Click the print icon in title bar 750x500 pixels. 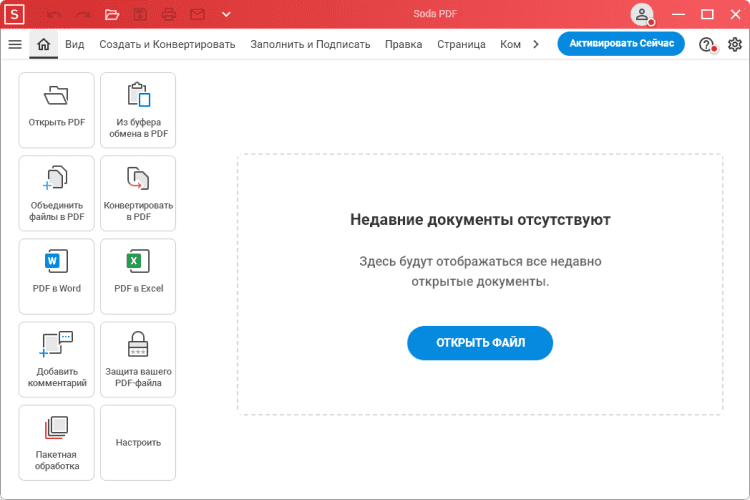pos(168,14)
